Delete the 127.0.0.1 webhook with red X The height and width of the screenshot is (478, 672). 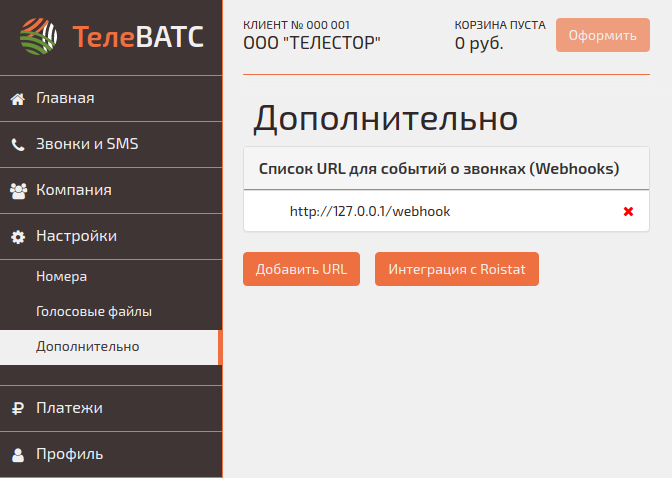(x=628, y=211)
